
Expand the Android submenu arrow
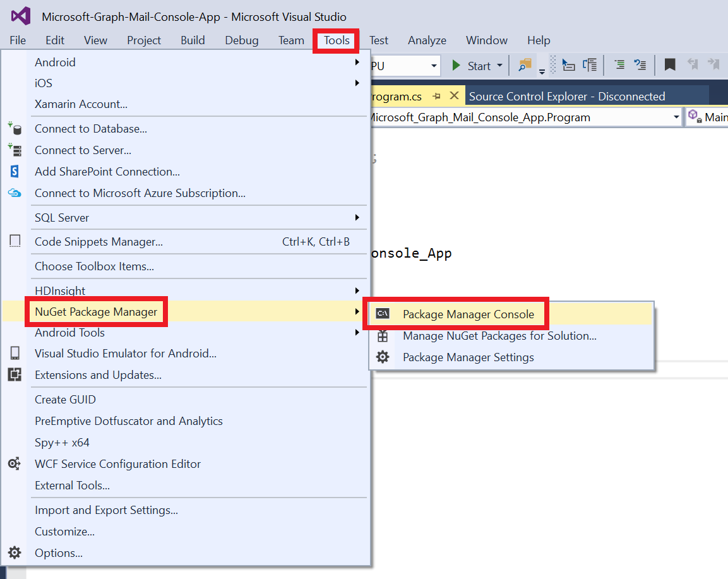point(357,62)
